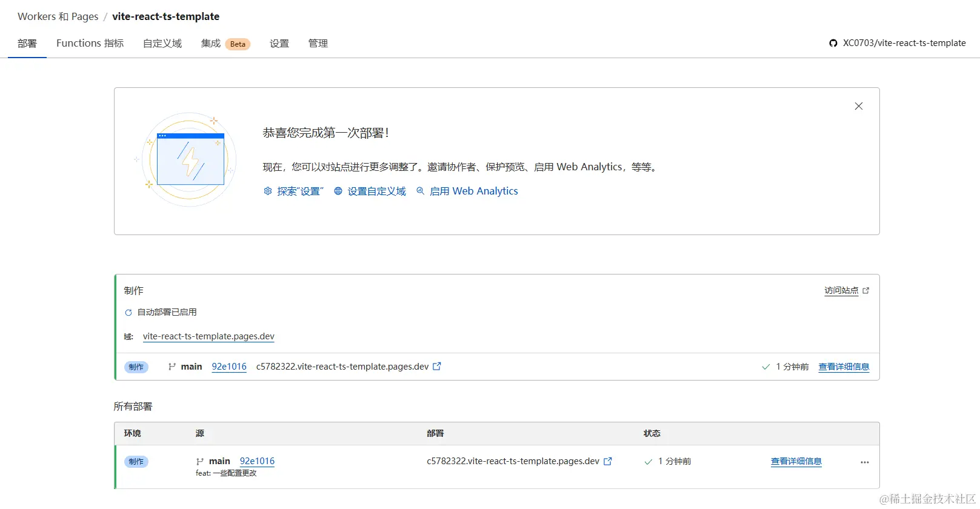Click the vite-react-ts-template breadcrumb title

click(x=166, y=16)
